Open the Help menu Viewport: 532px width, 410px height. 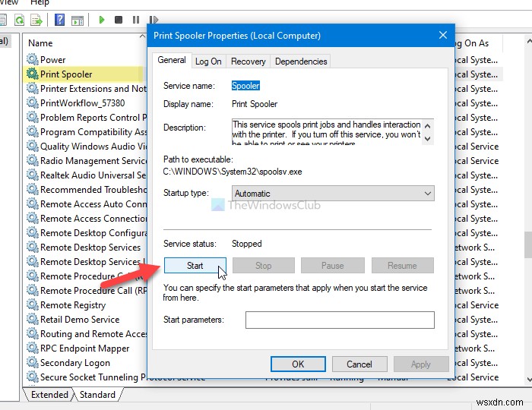40,3
